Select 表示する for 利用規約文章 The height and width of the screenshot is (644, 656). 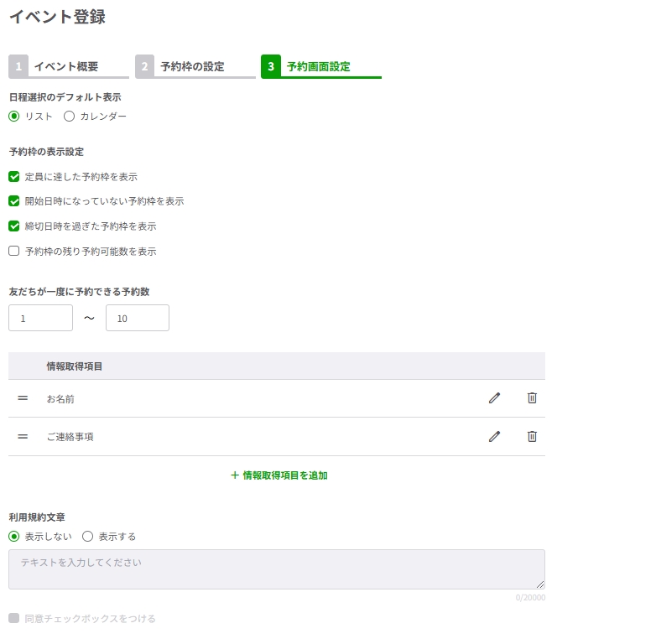click(x=88, y=537)
